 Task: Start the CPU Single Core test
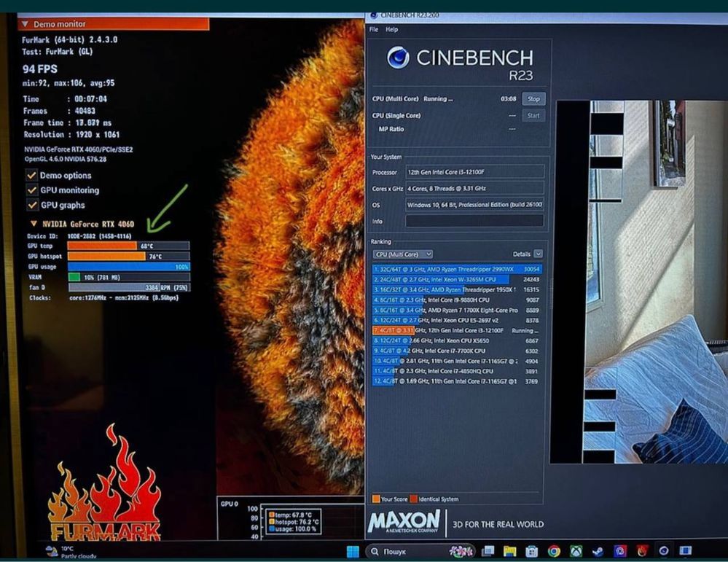533,116
